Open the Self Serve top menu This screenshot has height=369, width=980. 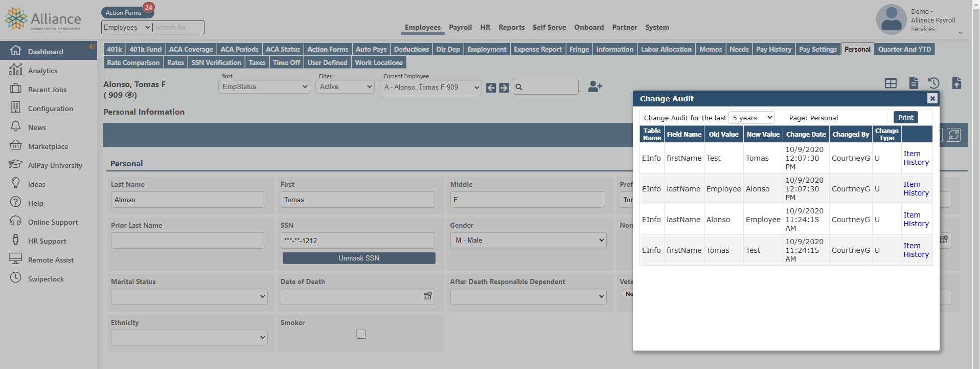[x=549, y=28]
